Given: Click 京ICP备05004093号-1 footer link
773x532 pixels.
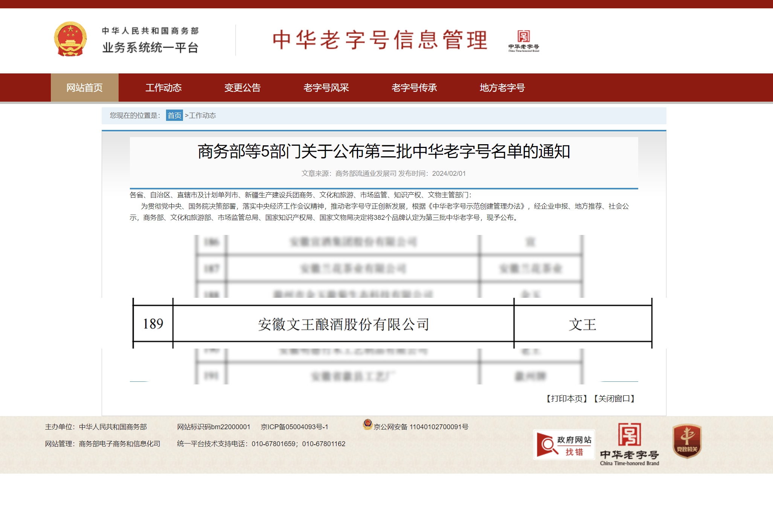Looking at the screenshot, I should point(294,427).
